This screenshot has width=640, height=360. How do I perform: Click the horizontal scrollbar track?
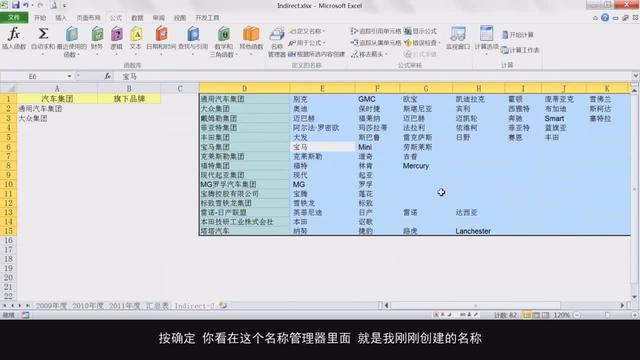tap(504, 305)
